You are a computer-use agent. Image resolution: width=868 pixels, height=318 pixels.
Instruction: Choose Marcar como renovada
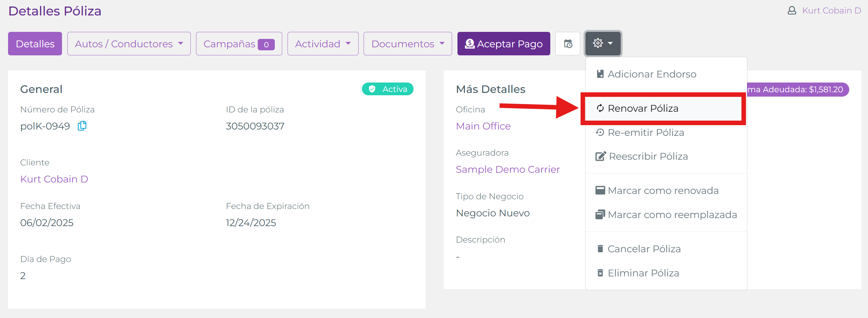coord(663,191)
